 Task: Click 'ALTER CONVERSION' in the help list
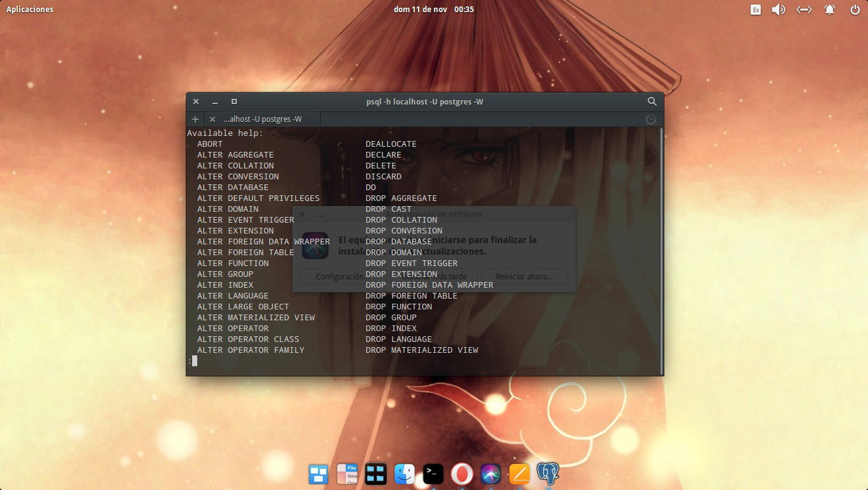coord(238,176)
